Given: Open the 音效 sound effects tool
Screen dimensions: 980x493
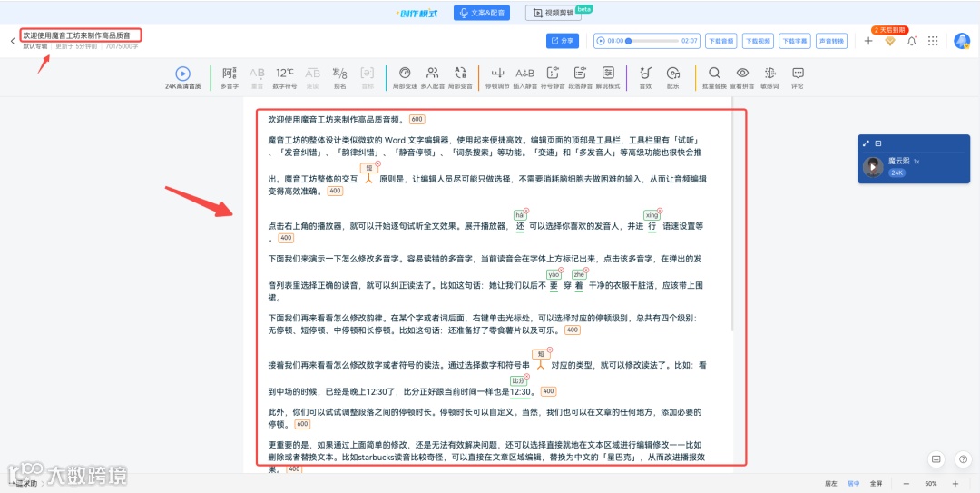Looking at the screenshot, I should point(646,78).
